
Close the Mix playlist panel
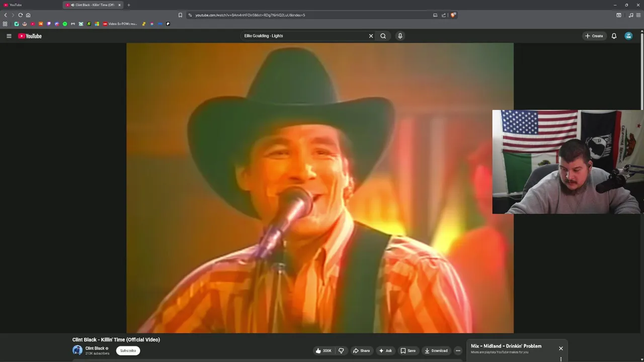tap(560, 348)
